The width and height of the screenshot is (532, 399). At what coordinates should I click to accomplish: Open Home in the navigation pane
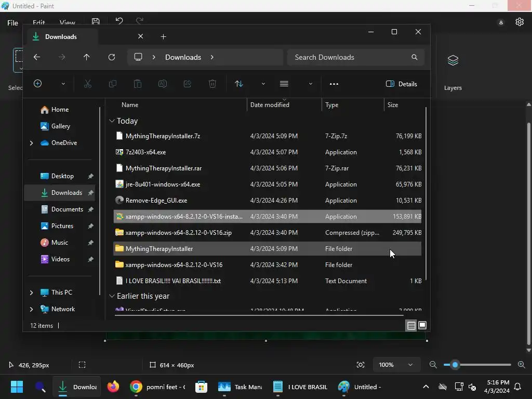click(x=60, y=110)
